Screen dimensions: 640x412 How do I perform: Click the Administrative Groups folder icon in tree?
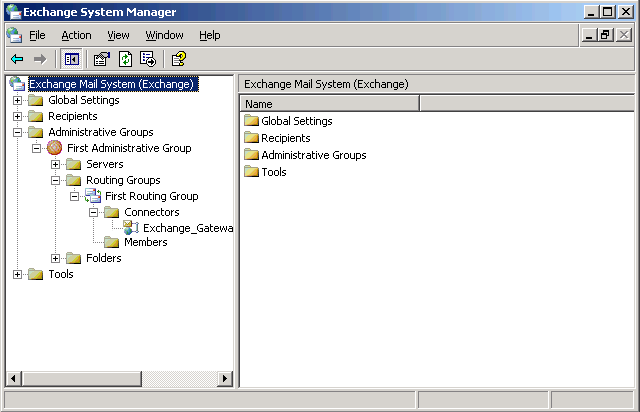tap(36, 132)
